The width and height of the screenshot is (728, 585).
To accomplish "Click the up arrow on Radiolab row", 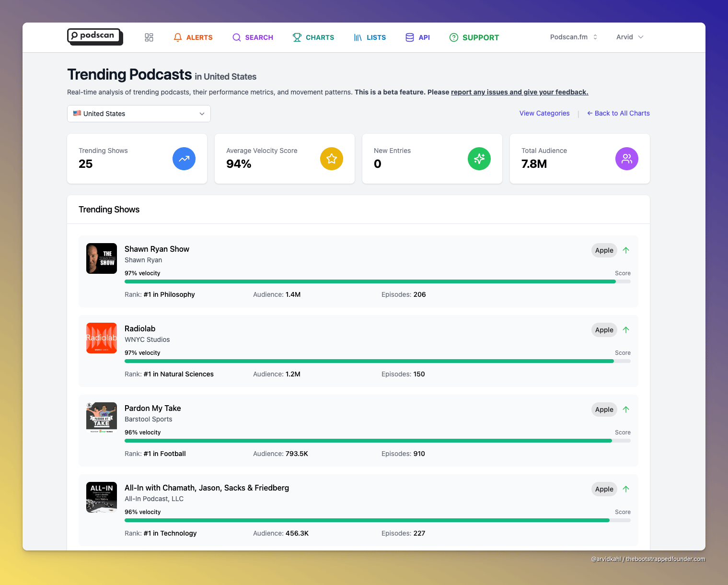I will pos(626,330).
